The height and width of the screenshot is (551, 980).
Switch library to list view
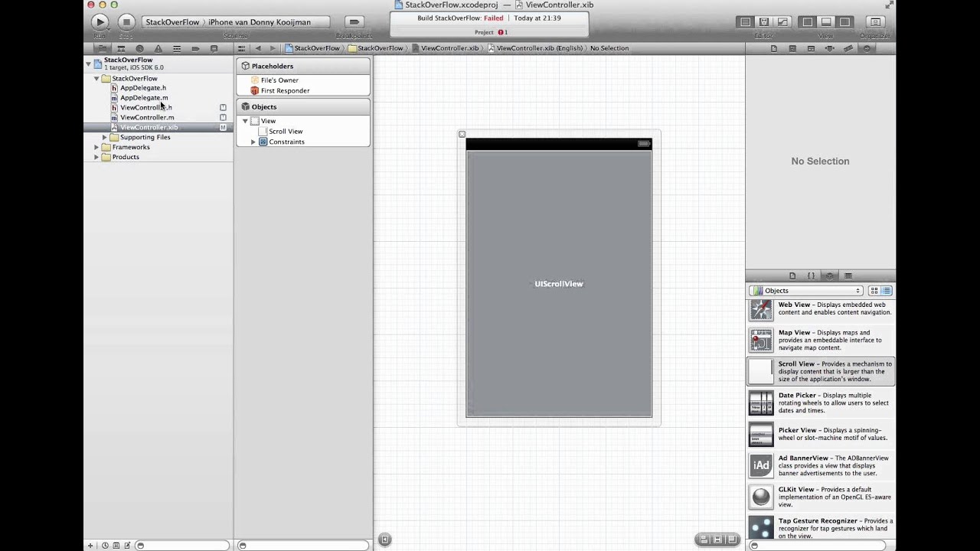(x=887, y=291)
